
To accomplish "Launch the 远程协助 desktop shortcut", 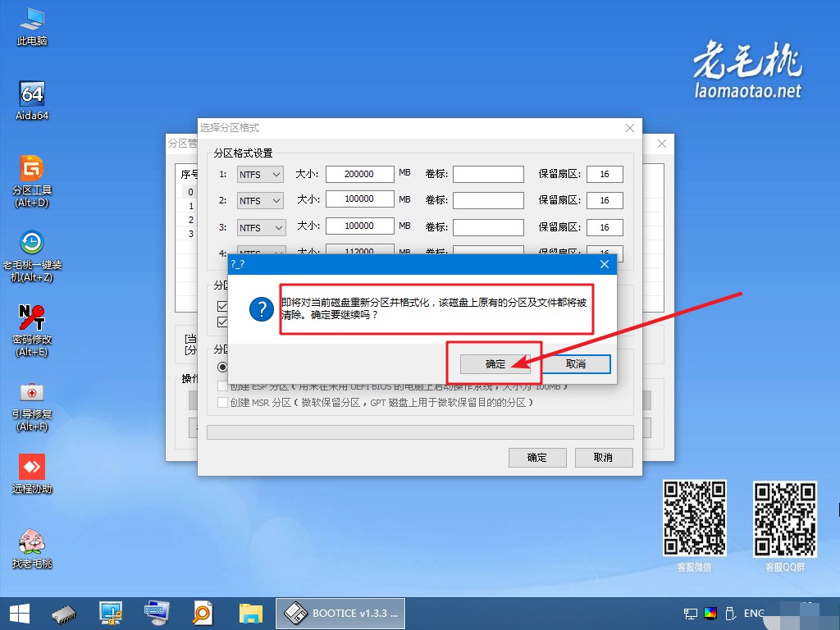I will [x=32, y=473].
